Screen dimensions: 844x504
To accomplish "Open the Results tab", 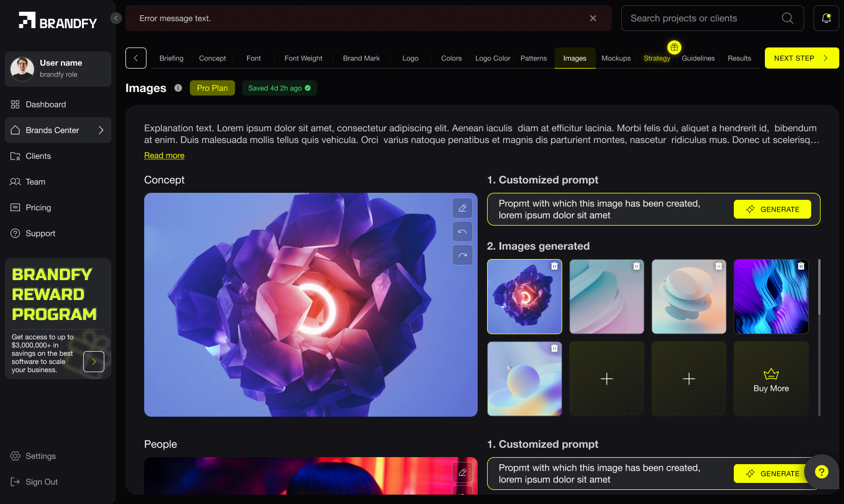I will click(739, 58).
